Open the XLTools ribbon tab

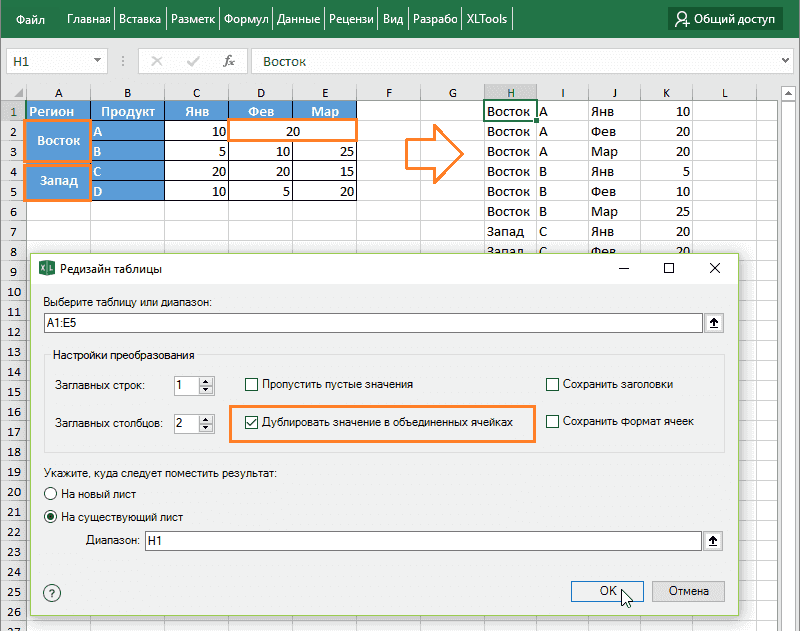pyautogui.click(x=487, y=18)
